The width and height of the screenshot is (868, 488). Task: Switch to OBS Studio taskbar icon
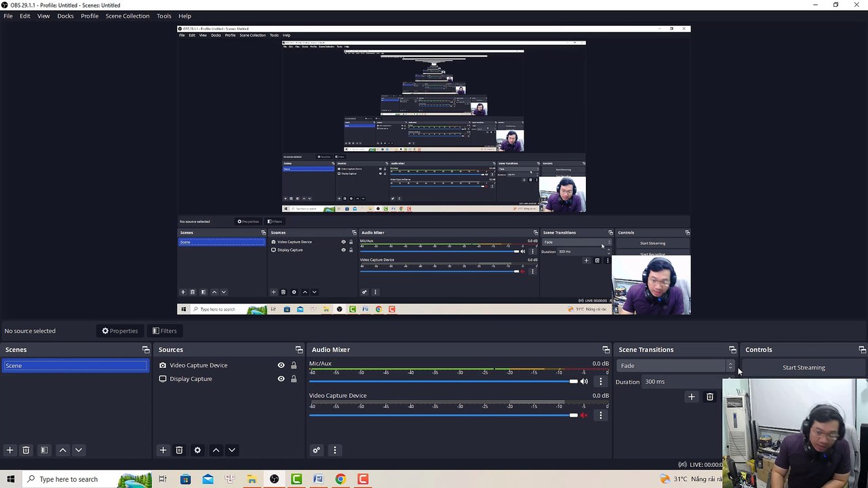[x=274, y=479]
